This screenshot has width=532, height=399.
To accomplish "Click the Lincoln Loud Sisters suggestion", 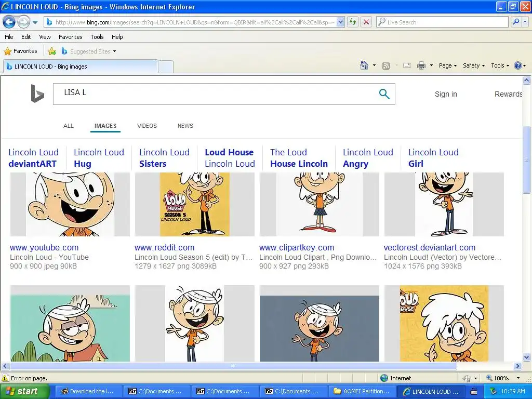I will coord(164,158).
